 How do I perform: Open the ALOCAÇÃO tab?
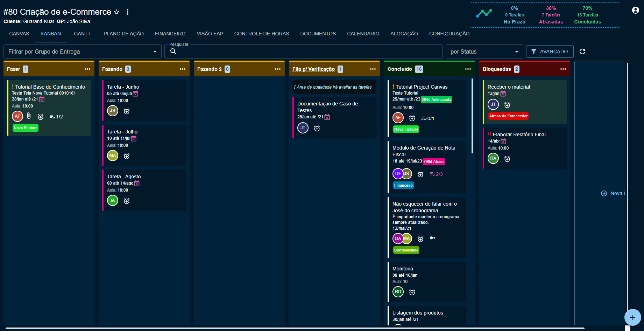[x=404, y=34]
